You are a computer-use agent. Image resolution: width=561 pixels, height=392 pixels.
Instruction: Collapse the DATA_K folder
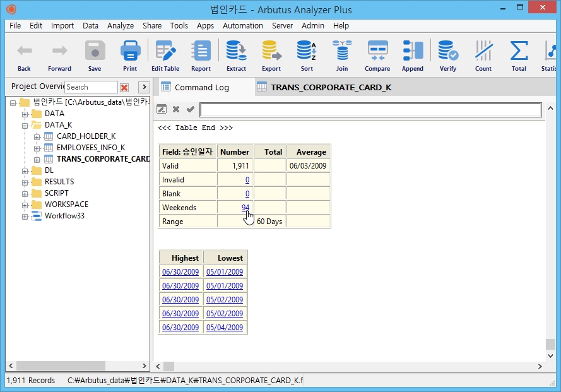click(x=25, y=126)
